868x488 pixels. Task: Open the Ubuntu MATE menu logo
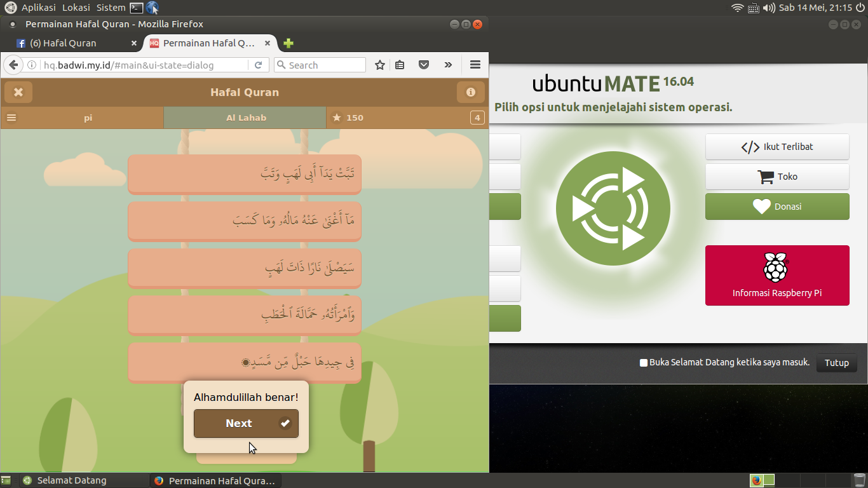[x=10, y=8]
